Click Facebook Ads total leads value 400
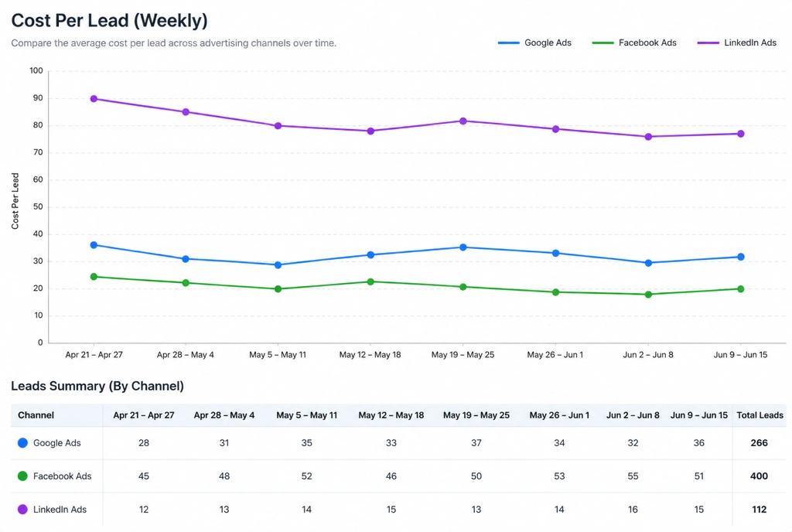This screenshot has width=792, height=532. tap(760, 476)
